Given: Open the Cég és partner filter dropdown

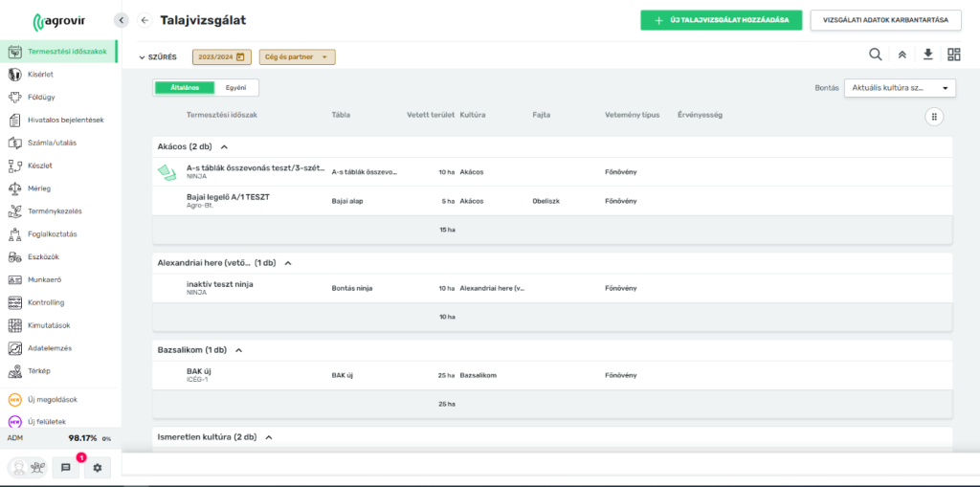Looking at the screenshot, I should [x=297, y=57].
